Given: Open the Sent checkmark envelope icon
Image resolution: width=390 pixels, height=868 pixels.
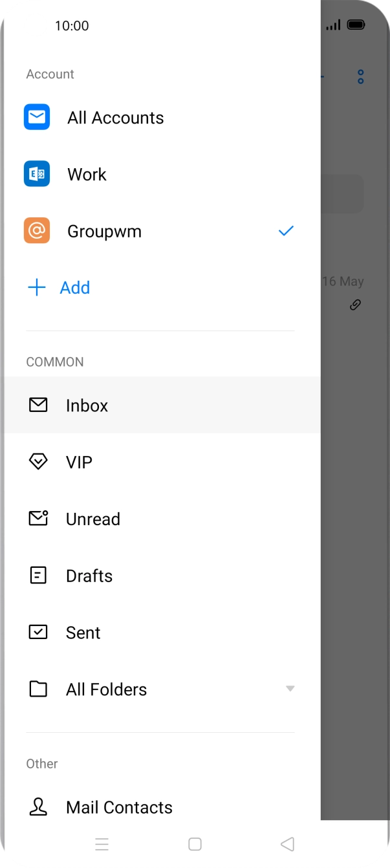Looking at the screenshot, I should pyautogui.click(x=38, y=632).
